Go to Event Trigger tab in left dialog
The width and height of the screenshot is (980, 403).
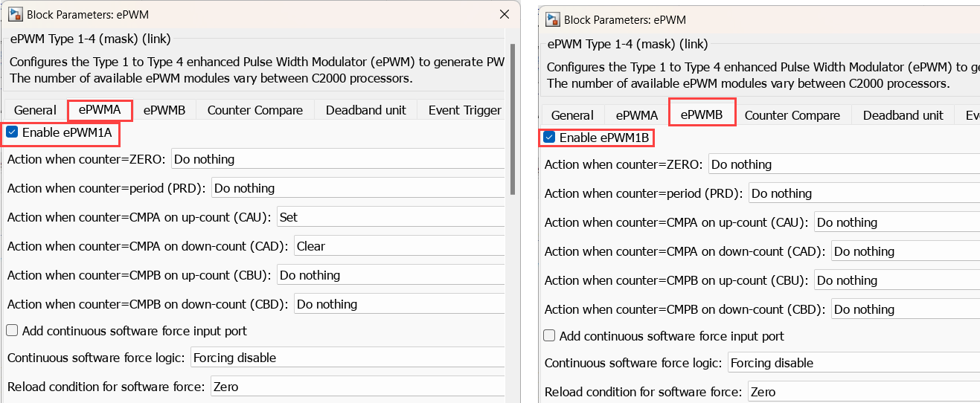click(464, 110)
